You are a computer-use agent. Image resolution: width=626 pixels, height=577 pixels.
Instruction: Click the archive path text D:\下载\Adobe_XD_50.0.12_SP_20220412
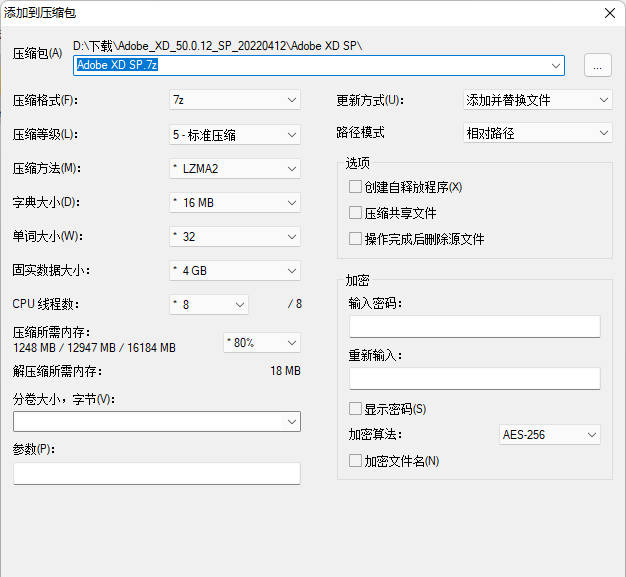[218, 46]
